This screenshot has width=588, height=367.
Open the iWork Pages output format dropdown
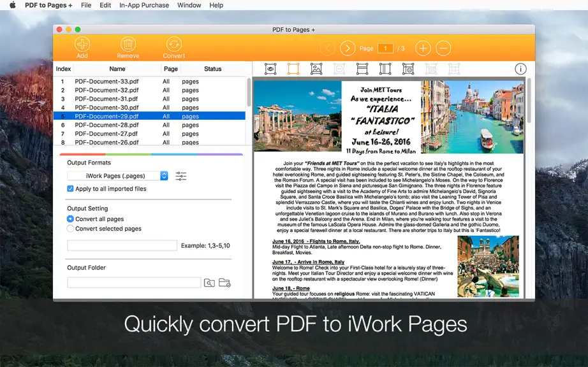click(x=117, y=176)
